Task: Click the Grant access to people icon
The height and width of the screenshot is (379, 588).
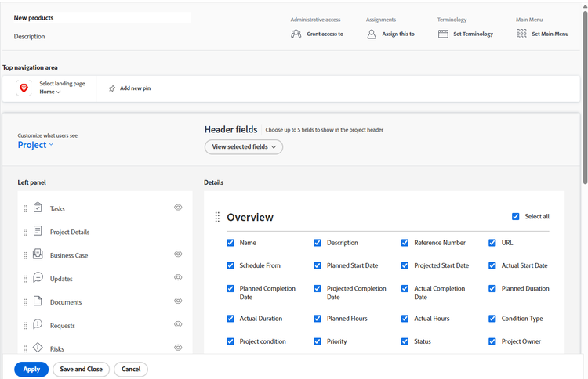Action: point(296,34)
